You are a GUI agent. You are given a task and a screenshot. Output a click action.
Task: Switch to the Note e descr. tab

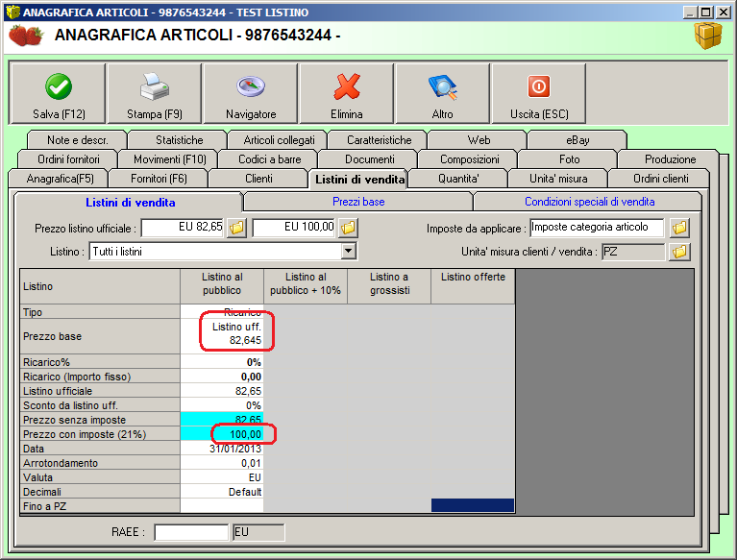point(78,140)
